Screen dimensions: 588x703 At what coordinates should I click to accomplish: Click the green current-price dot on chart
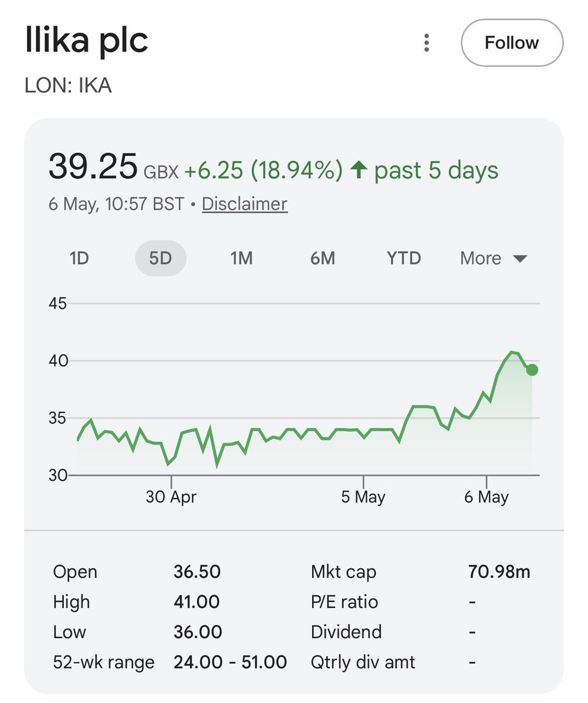(x=532, y=370)
